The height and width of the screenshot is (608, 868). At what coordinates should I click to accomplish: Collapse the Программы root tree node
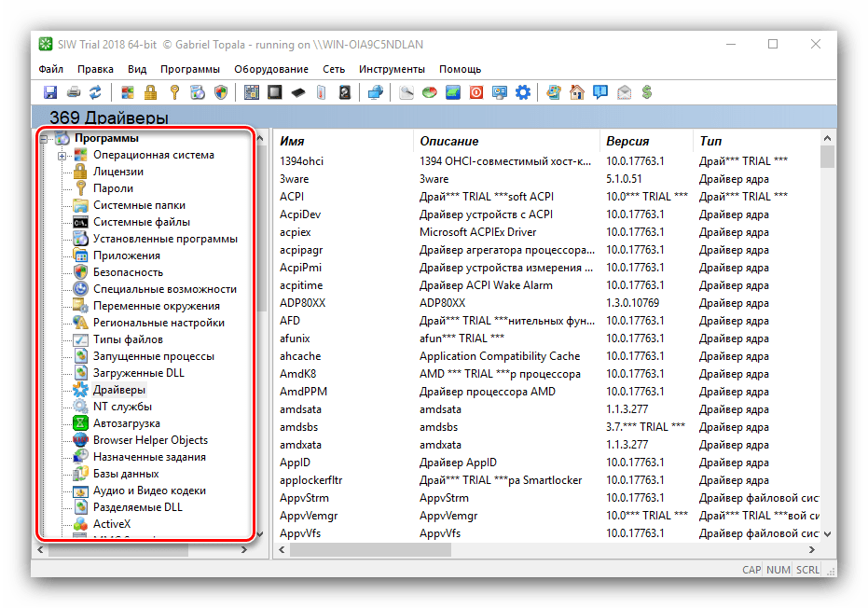44,139
